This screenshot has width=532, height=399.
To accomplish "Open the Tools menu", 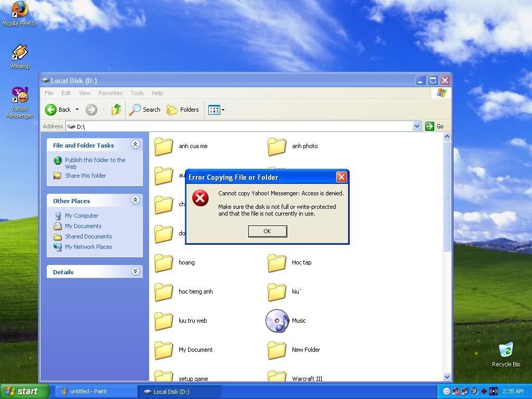I will click(x=137, y=93).
